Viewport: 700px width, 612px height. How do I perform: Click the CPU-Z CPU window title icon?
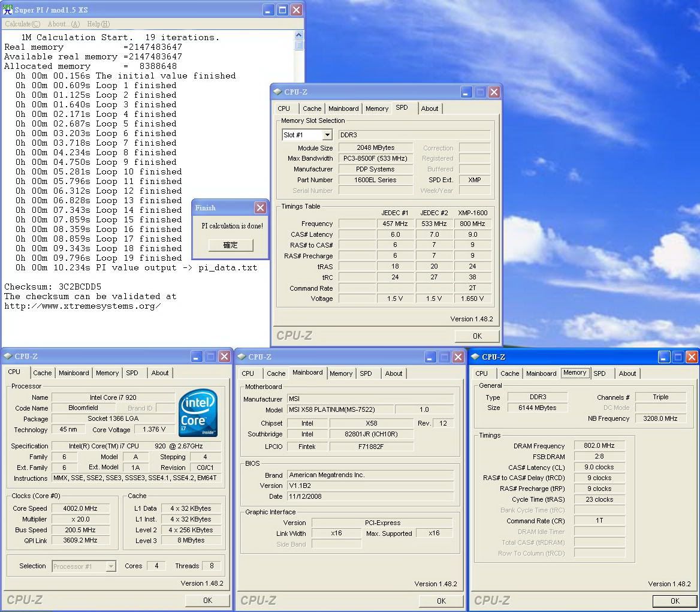pyautogui.click(x=8, y=356)
